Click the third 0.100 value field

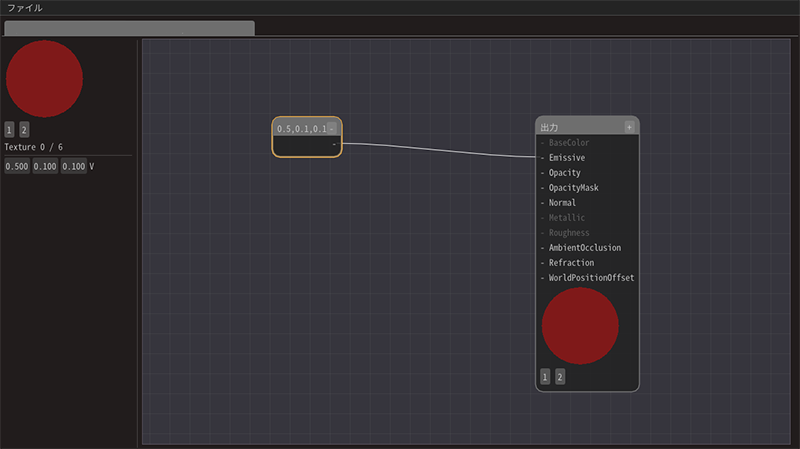(73, 166)
